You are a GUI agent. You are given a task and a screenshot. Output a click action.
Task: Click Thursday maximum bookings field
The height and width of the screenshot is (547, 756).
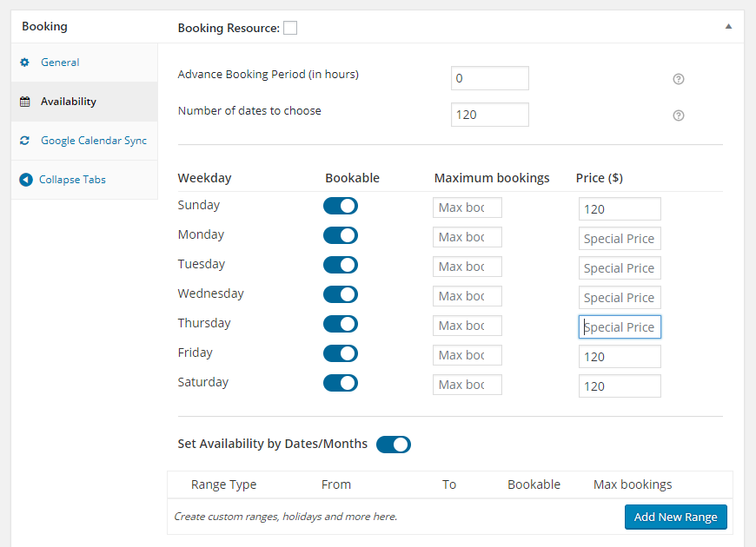[x=468, y=326]
